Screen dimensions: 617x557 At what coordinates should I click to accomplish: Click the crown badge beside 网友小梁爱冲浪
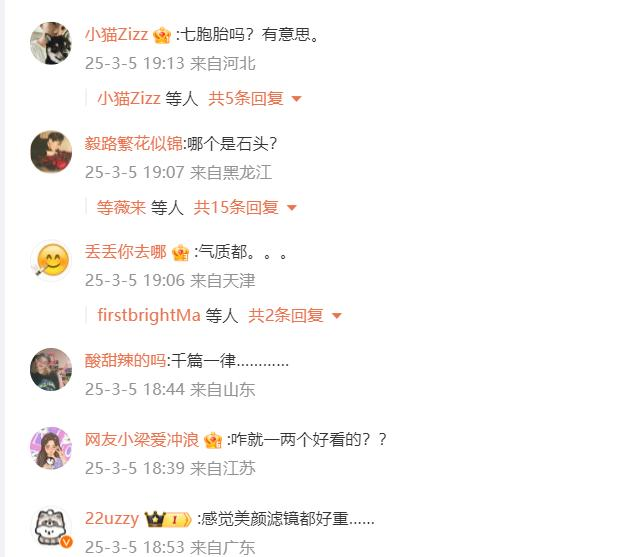213,440
